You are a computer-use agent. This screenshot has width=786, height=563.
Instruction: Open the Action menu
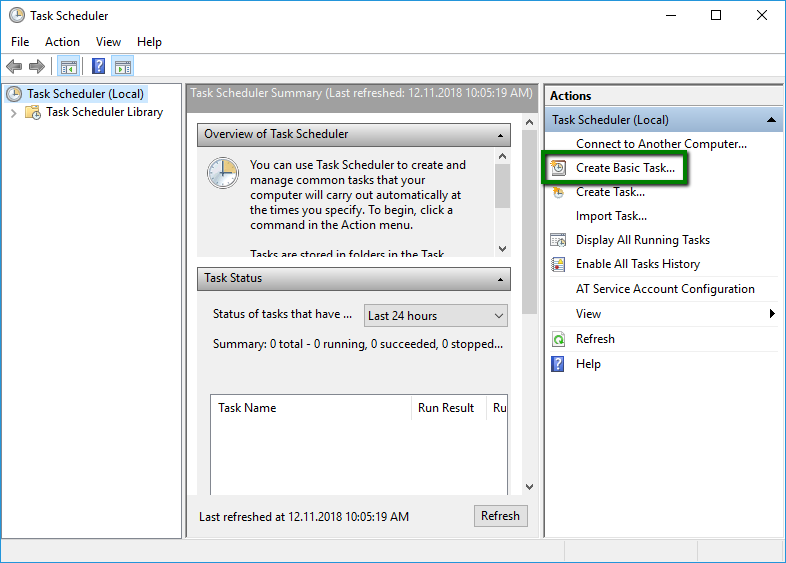coord(62,42)
